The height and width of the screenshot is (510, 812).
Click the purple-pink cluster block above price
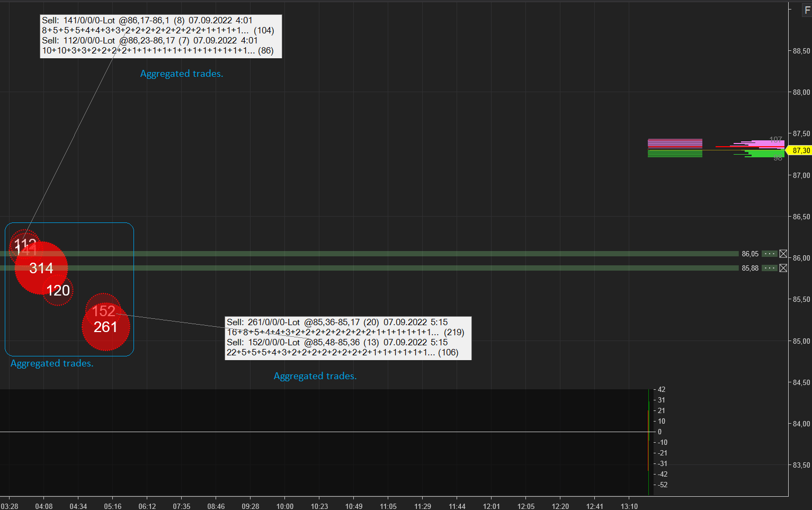coord(675,144)
